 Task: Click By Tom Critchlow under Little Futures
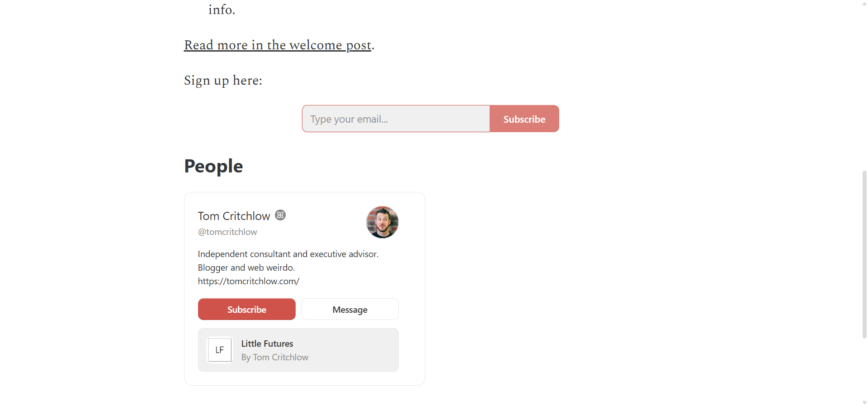[x=274, y=357]
